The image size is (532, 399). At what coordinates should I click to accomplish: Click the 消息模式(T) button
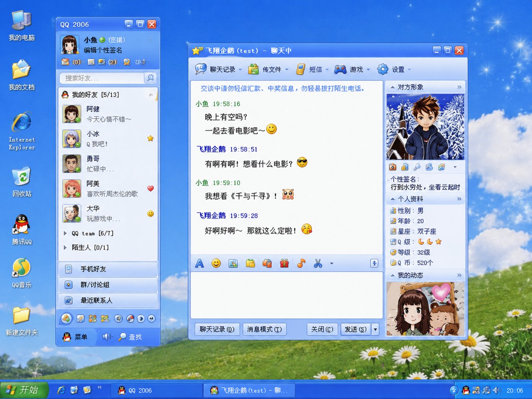(x=264, y=330)
